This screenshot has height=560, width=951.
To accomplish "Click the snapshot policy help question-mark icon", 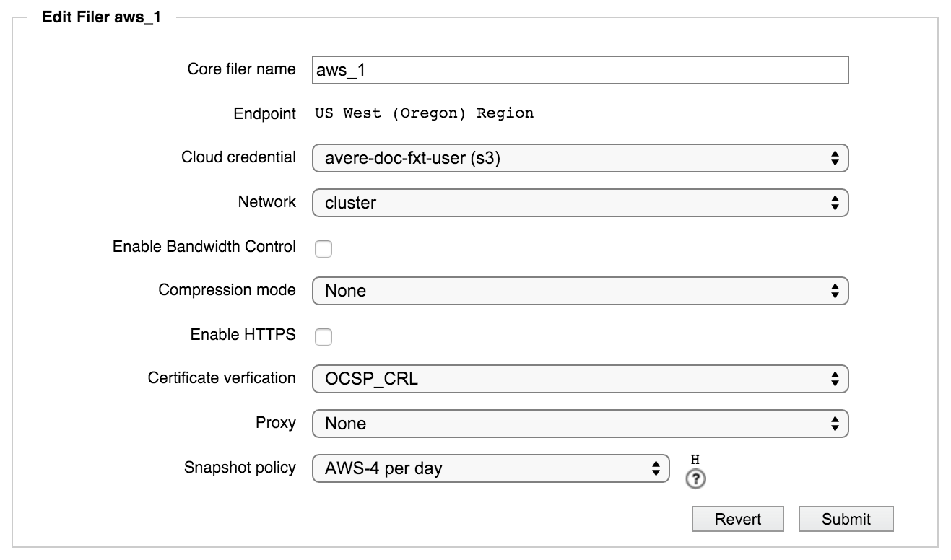I will (x=696, y=479).
